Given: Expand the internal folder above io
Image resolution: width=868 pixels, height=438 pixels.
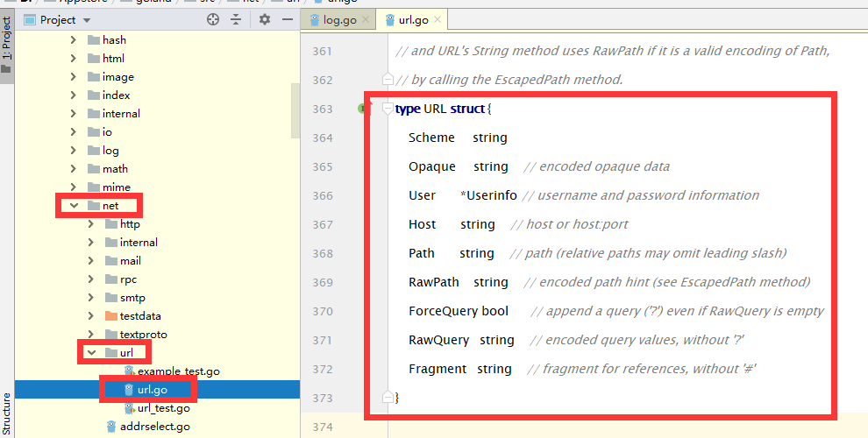Looking at the screenshot, I should click(73, 113).
